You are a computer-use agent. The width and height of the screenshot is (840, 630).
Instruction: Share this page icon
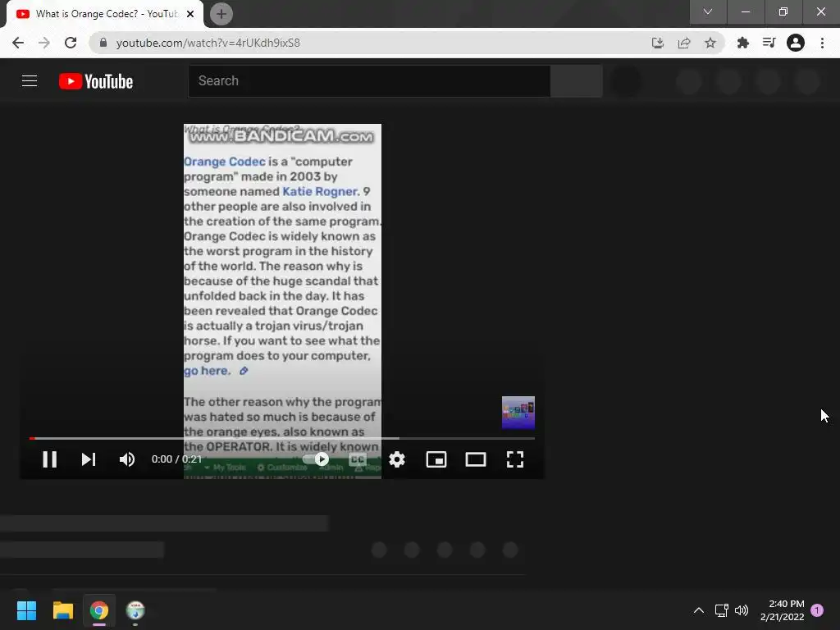tap(684, 43)
